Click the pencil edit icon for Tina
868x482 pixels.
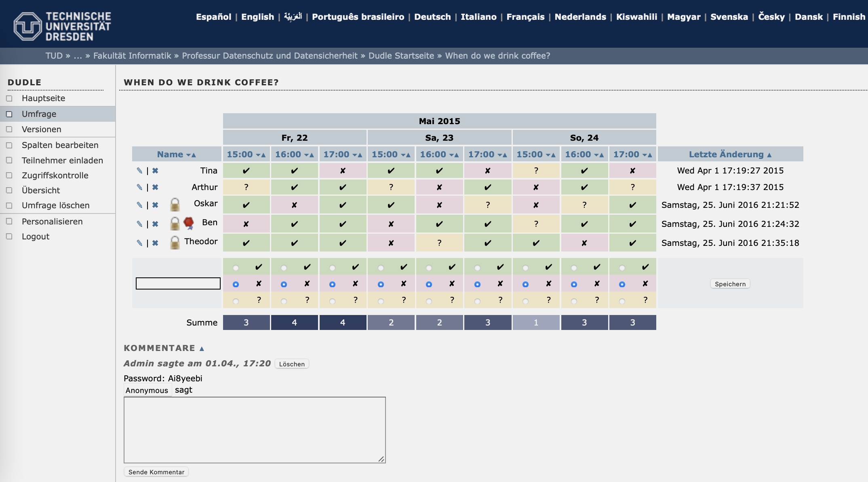(x=139, y=171)
